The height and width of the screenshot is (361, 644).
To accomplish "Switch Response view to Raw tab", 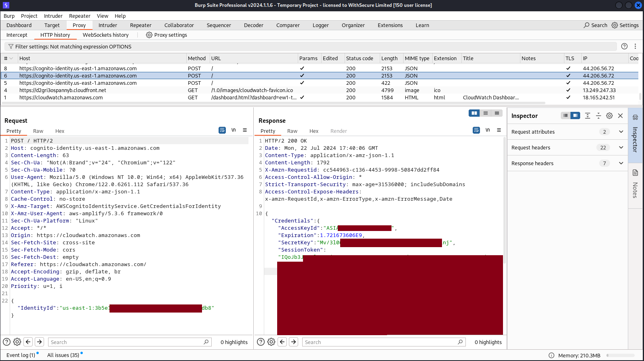I will pyautogui.click(x=292, y=131).
